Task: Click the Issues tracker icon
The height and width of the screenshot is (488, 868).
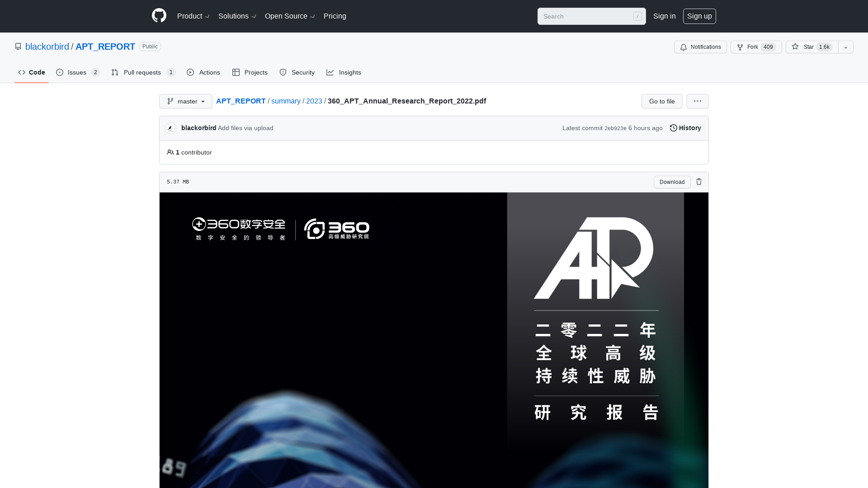Action: [60, 73]
